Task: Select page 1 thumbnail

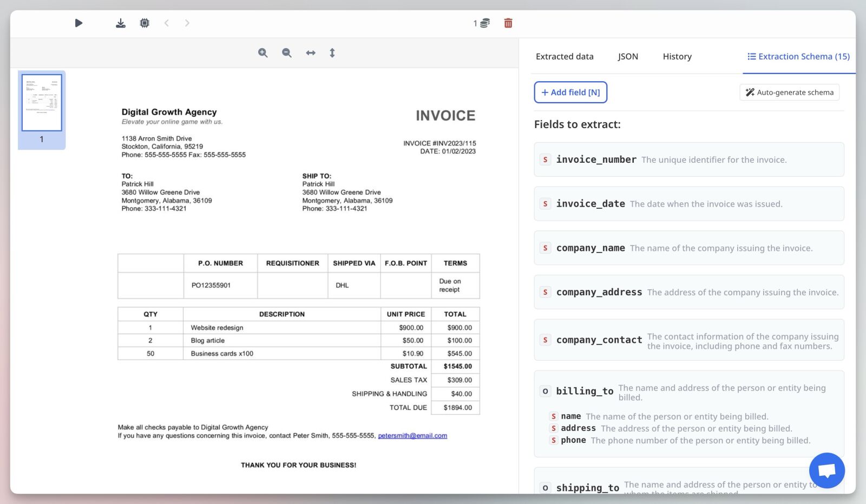Action: point(42,103)
